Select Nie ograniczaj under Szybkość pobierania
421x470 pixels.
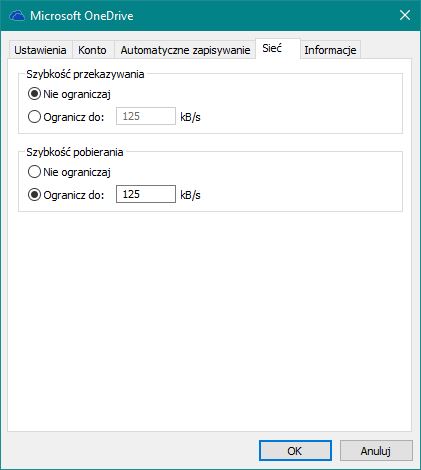69,172
